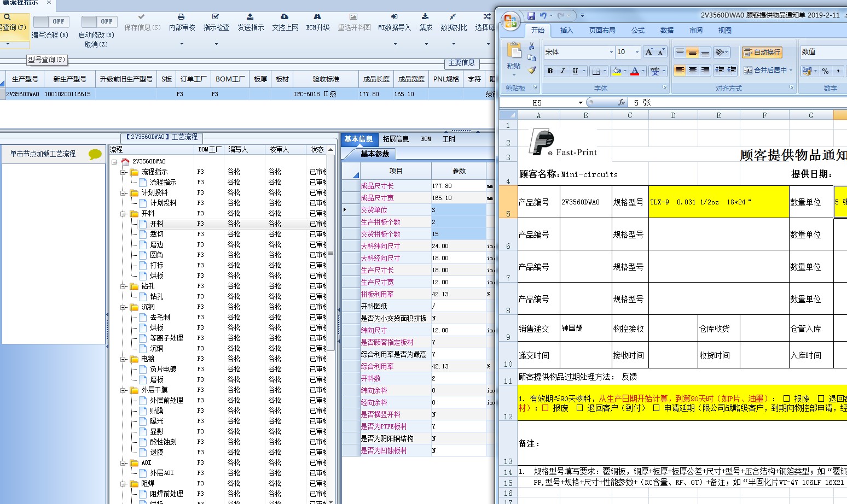The width and height of the screenshot is (847, 504).
Task: Click the Paste icon in Excel
Action: coord(514,50)
